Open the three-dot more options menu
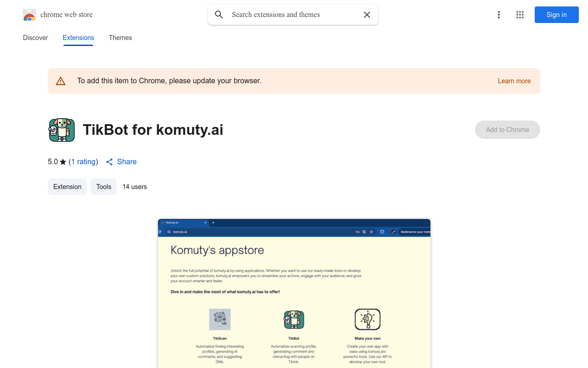This screenshot has width=588, height=368. tap(499, 15)
